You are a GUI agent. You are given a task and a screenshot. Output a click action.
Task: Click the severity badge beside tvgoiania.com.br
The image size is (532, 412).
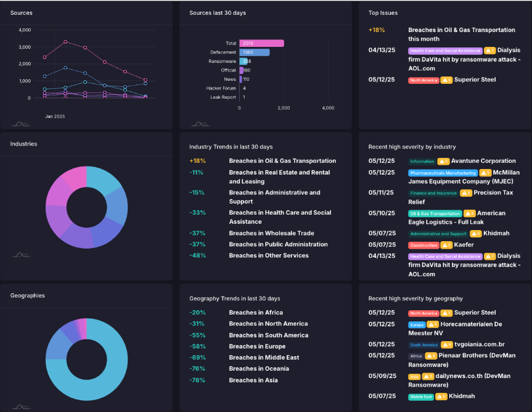pyautogui.click(x=446, y=345)
